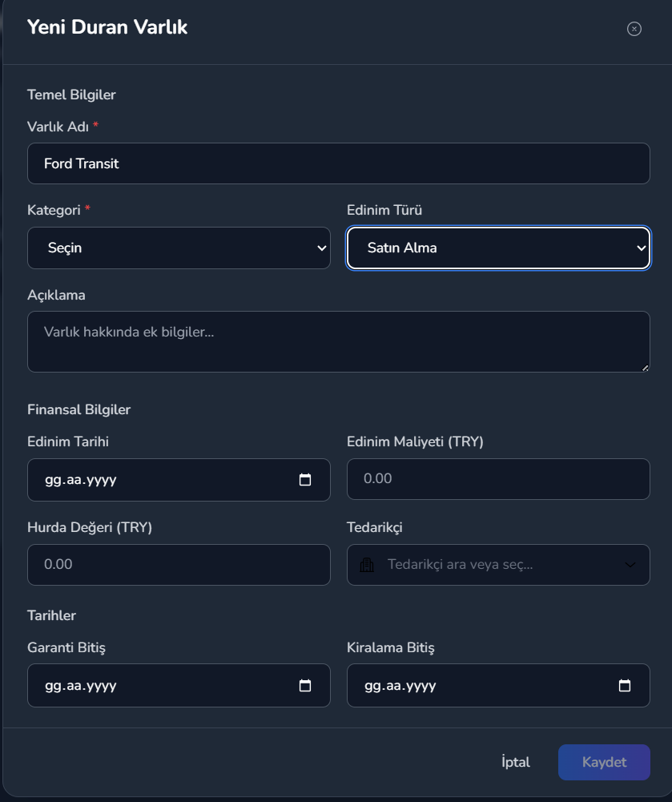Open calendar picker for Kiralama Bitiş

[625, 685]
